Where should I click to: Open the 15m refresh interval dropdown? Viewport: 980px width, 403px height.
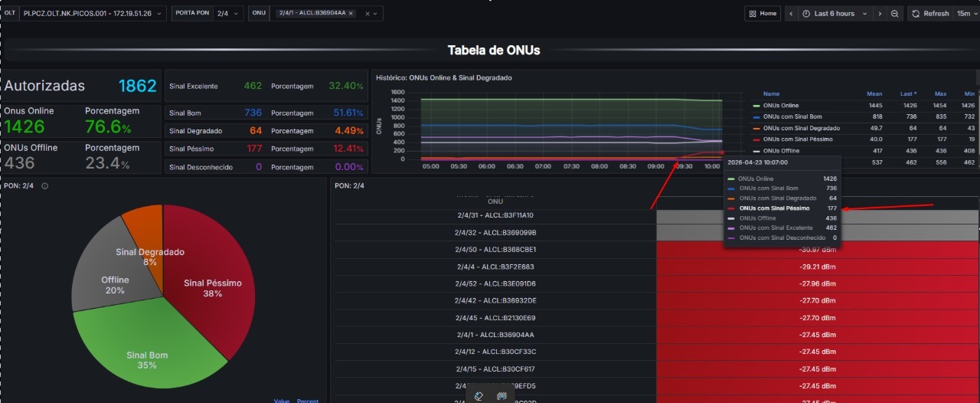[967, 13]
